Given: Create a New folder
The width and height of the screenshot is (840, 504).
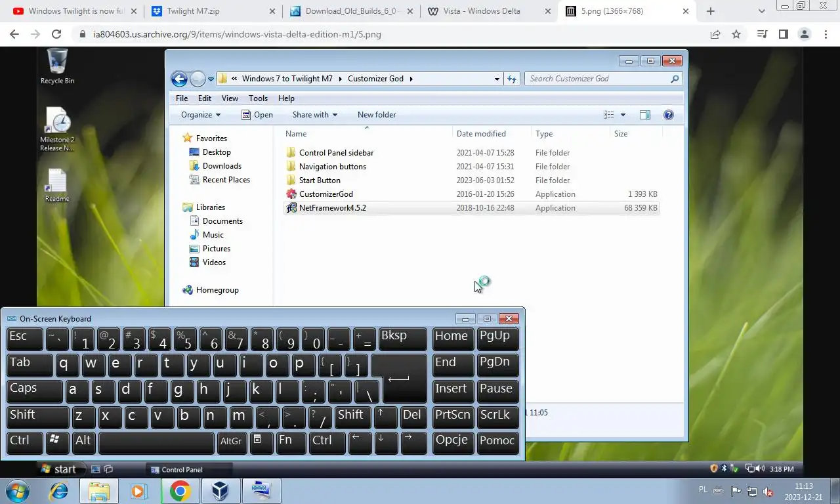Looking at the screenshot, I should coord(377,115).
